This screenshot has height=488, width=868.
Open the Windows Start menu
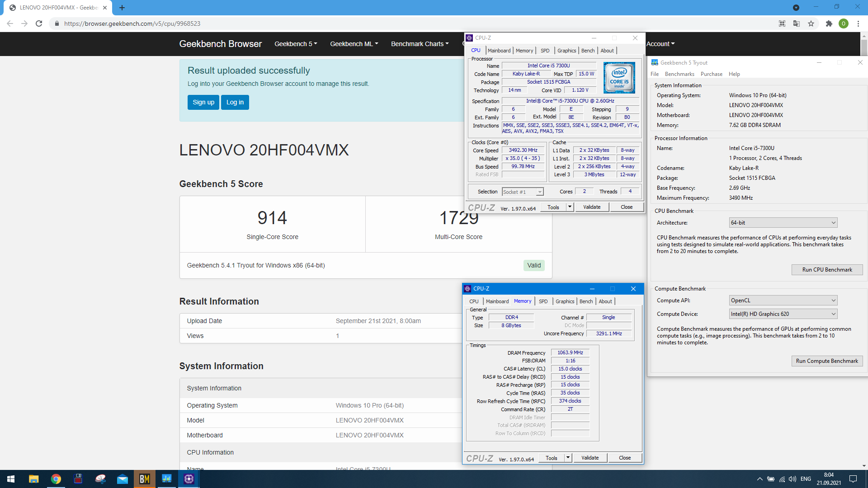point(11,479)
